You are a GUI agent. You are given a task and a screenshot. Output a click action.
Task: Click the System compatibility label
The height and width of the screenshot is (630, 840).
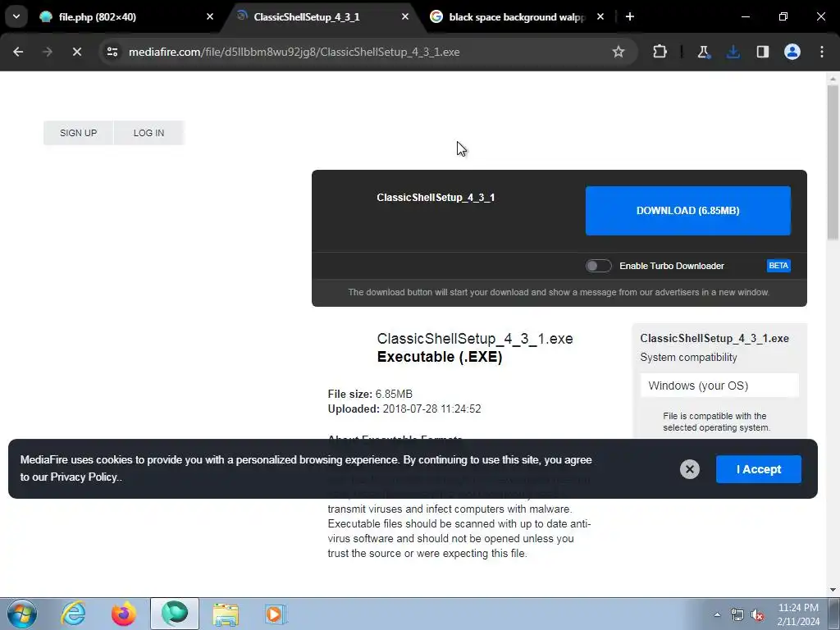pyautogui.click(x=688, y=358)
